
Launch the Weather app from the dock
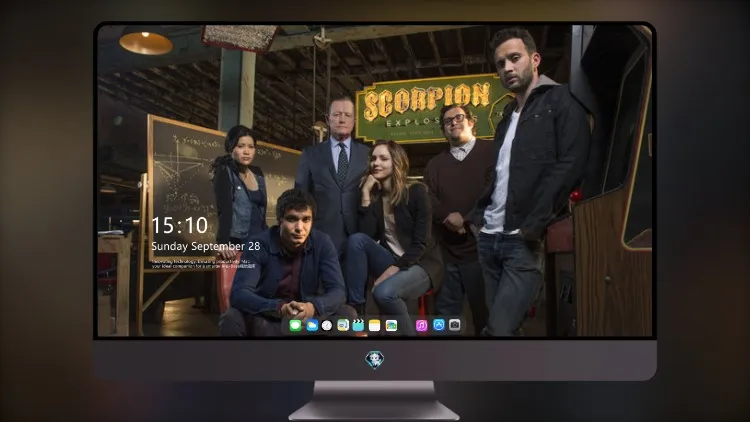(311, 325)
